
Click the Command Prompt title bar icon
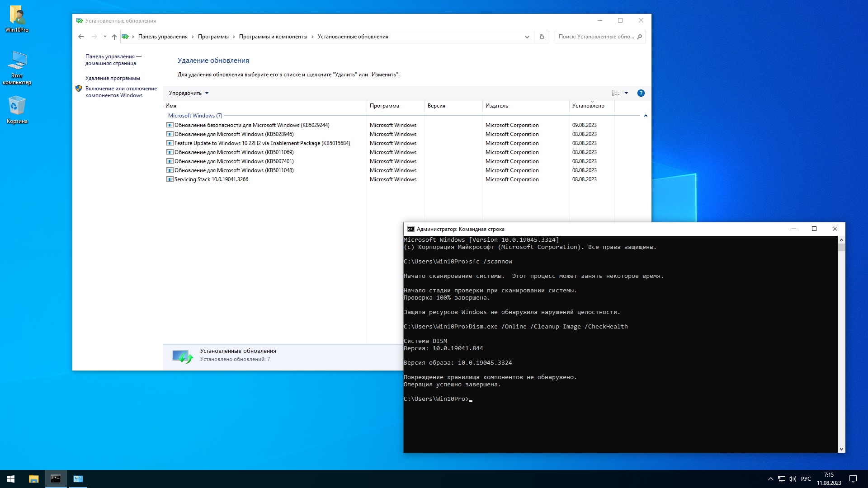coord(410,229)
